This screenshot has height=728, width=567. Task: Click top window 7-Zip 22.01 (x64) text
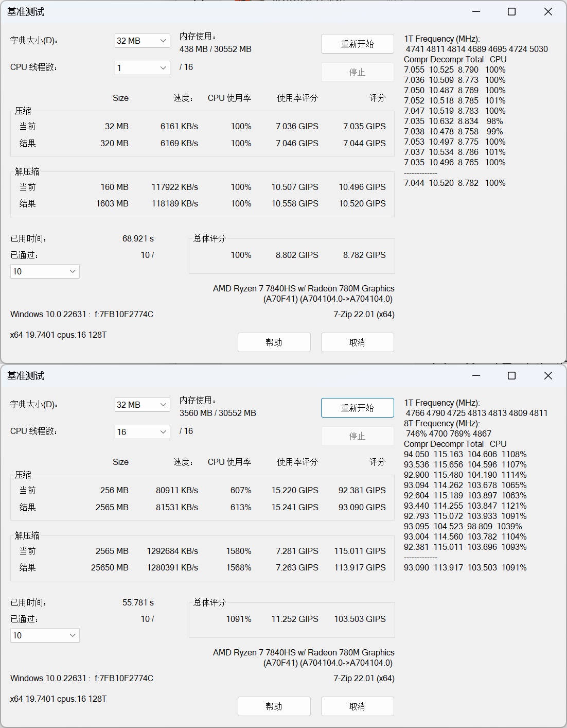click(364, 314)
